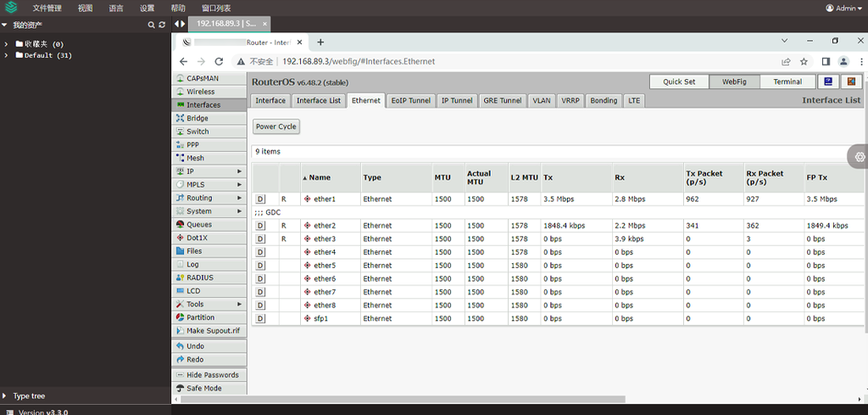Disable ether6 with D button
Image resolution: width=868 pixels, height=415 pixels.
tap(260, 278)
